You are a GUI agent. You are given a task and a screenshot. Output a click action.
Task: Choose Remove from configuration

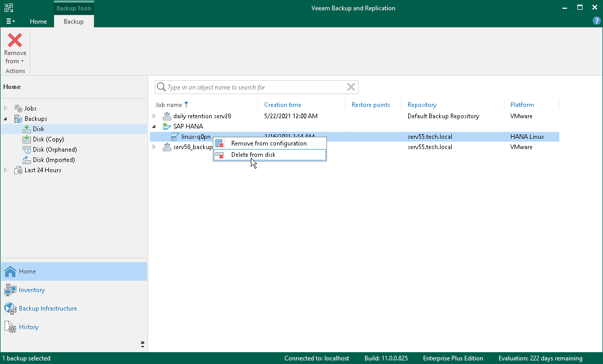(270, 143)
